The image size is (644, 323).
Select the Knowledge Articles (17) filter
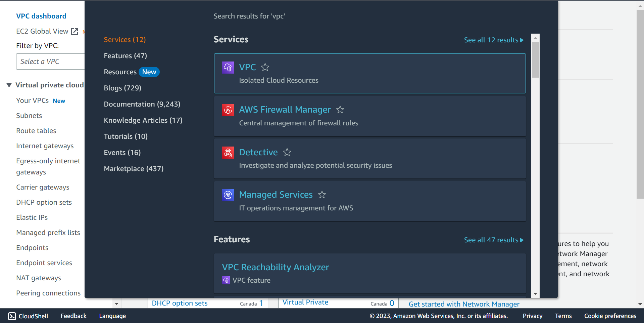tap(143, 120)
